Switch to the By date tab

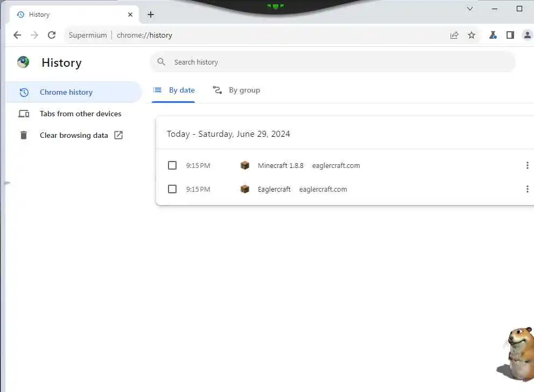(174, 90)
